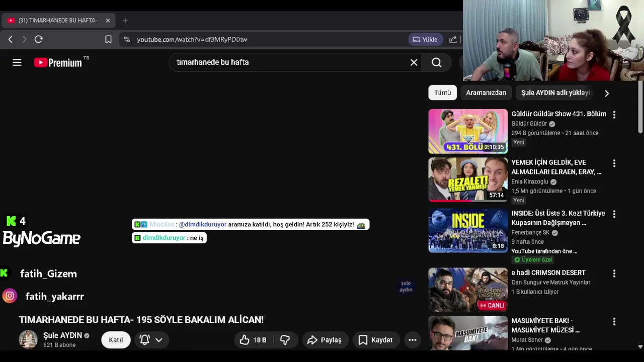Open Güldür Güldür channel name

(x=529, y=124)
